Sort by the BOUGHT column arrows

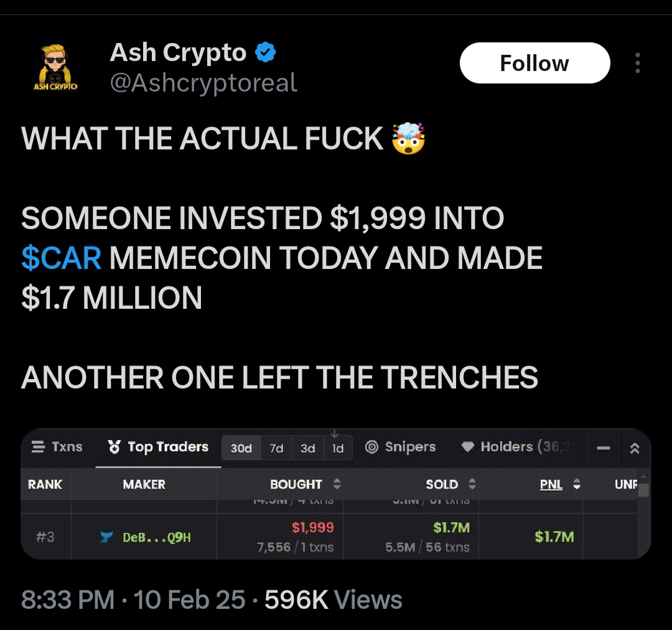tap(337, 484)
